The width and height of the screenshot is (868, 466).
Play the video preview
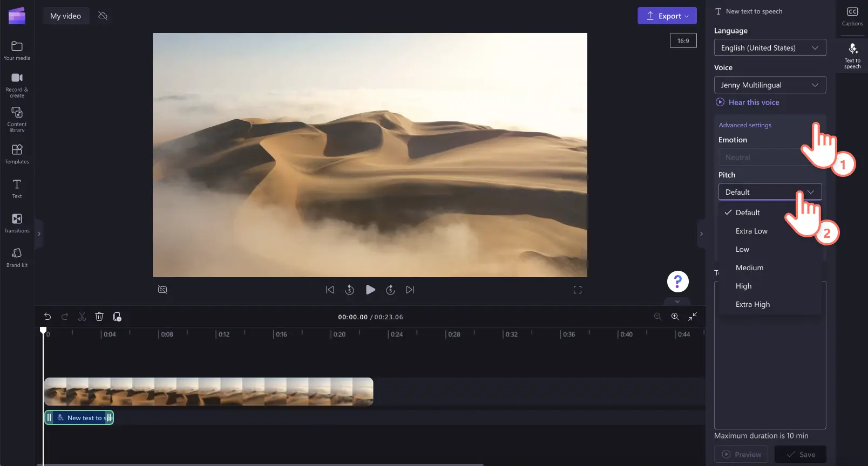click(370, 290)
